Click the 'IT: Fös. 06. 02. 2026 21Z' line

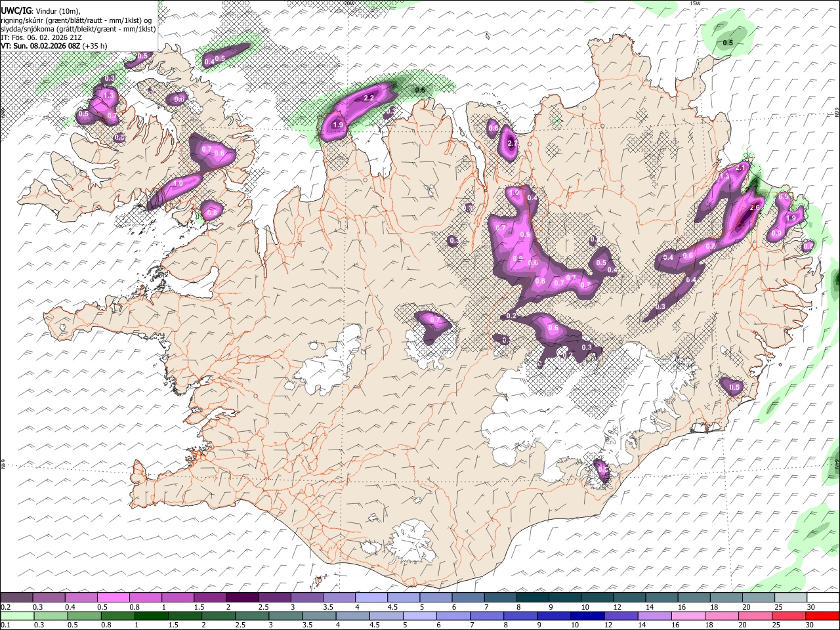tap(41, 37)
